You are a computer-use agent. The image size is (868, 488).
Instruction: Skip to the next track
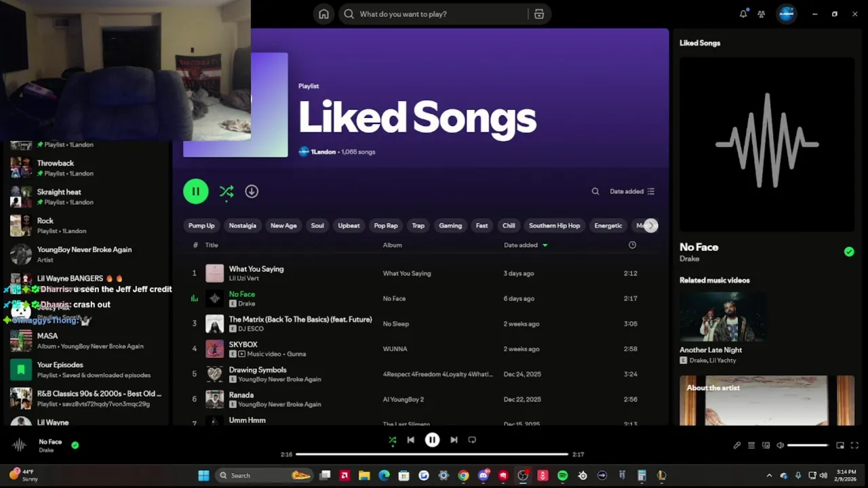(454, 440)
